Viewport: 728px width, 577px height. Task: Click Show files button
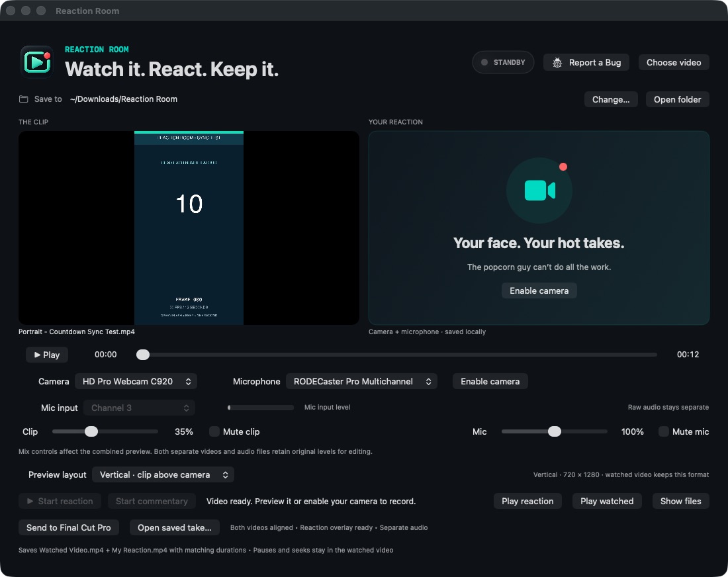click(680, 501)
